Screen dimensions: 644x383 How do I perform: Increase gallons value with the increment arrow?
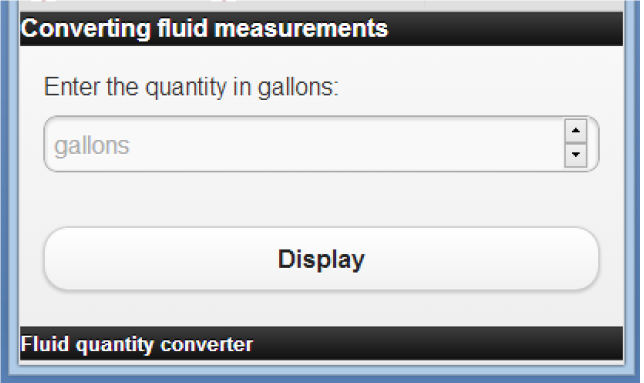(575, 131)
